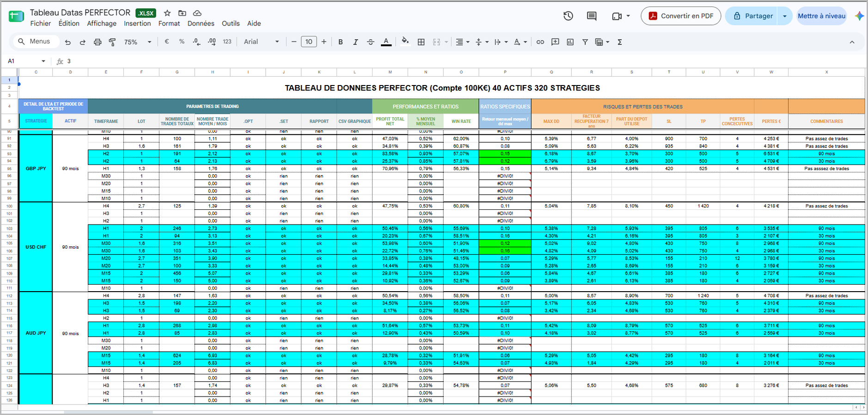868x415 pixels.
Task: Format cells as percent
Action: point(182,42)
